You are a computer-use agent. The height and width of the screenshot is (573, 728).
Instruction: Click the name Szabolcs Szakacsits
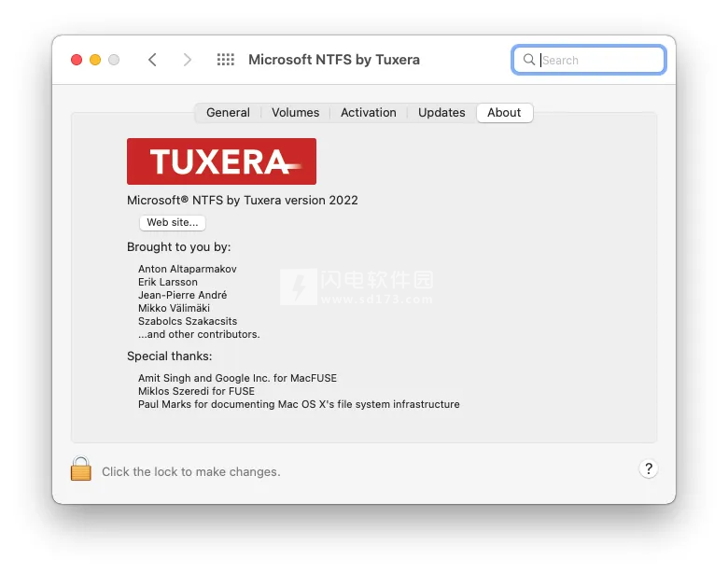click(188, 321)
